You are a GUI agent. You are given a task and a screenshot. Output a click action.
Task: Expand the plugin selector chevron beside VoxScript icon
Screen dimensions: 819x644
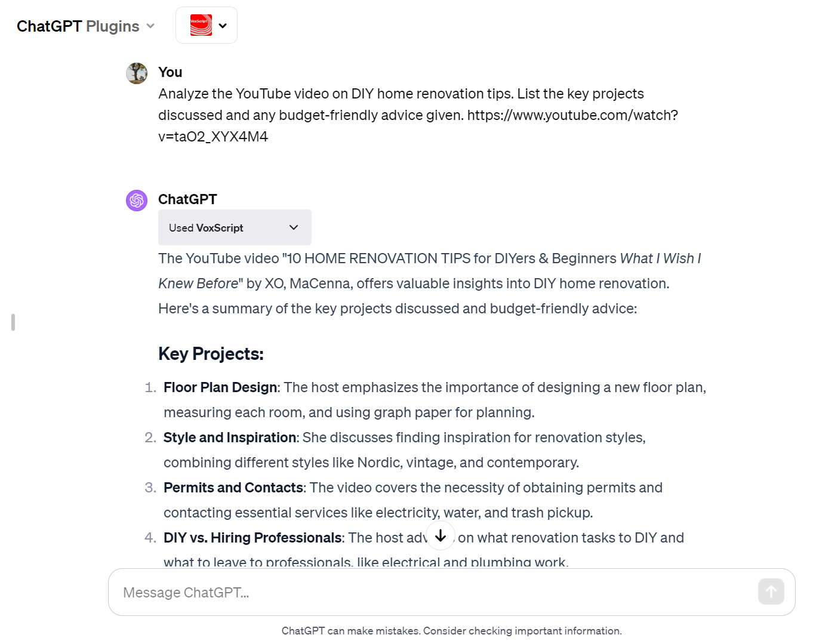(x=223, y=26)
